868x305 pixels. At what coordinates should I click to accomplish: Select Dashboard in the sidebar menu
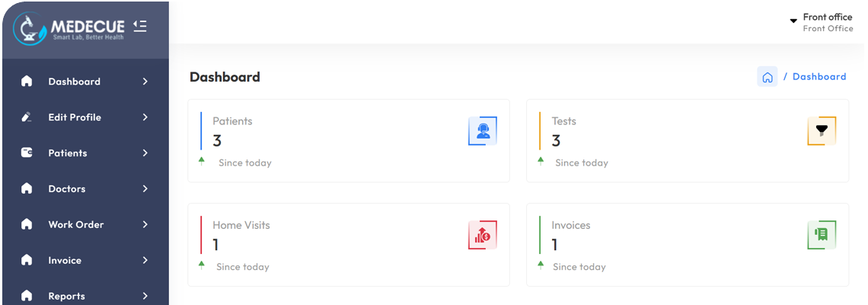point(74,82)
